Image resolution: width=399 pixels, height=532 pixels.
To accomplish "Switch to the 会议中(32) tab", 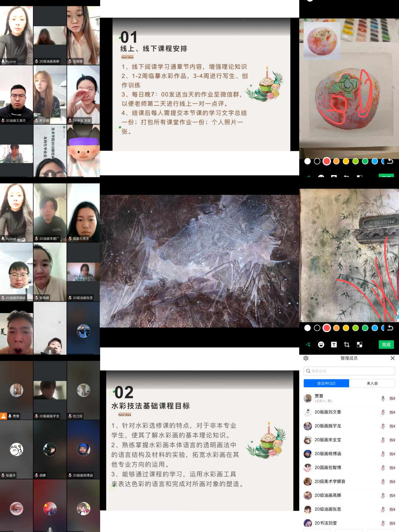I will (326, 383).
